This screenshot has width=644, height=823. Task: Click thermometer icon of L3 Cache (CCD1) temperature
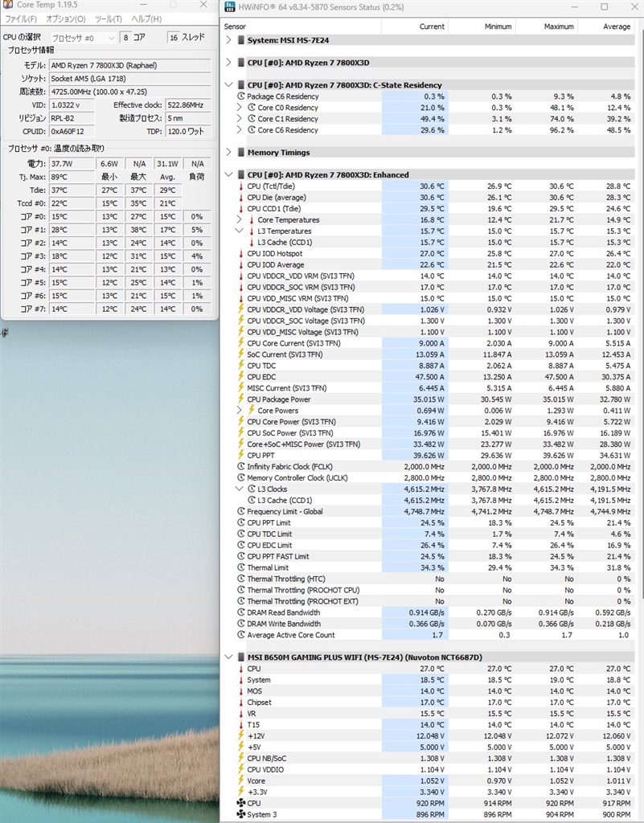click(252, 242)
